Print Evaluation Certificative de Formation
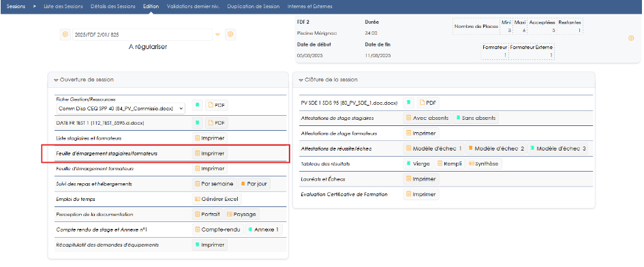 click(421, 194)
